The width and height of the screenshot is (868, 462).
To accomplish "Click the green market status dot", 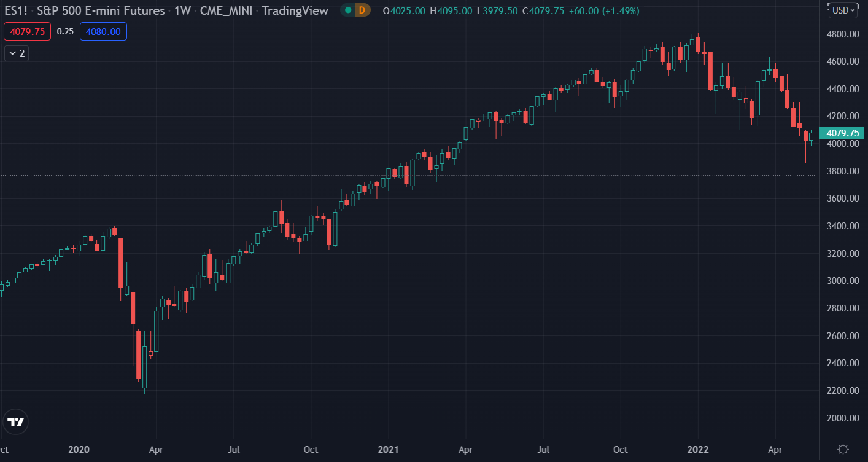I will (348, 10).
